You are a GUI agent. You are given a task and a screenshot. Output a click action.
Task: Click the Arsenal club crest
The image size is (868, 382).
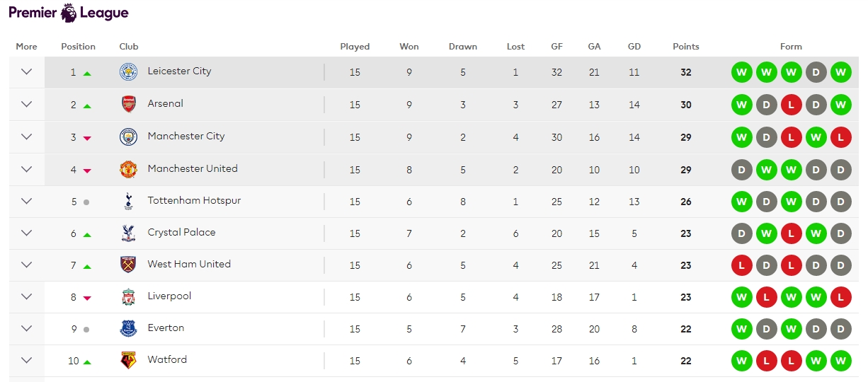click(x=128, y=104)
